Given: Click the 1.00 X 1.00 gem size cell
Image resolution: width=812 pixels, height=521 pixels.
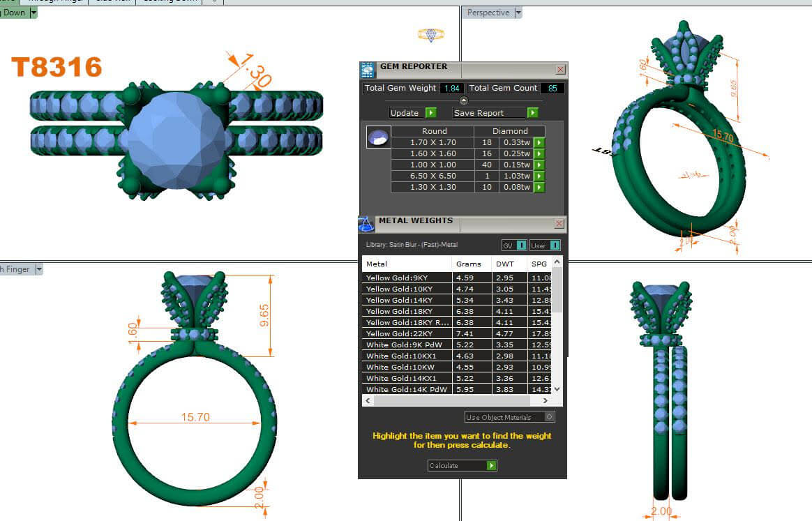Looking at the screenshot, I should [x=433, y=165].
